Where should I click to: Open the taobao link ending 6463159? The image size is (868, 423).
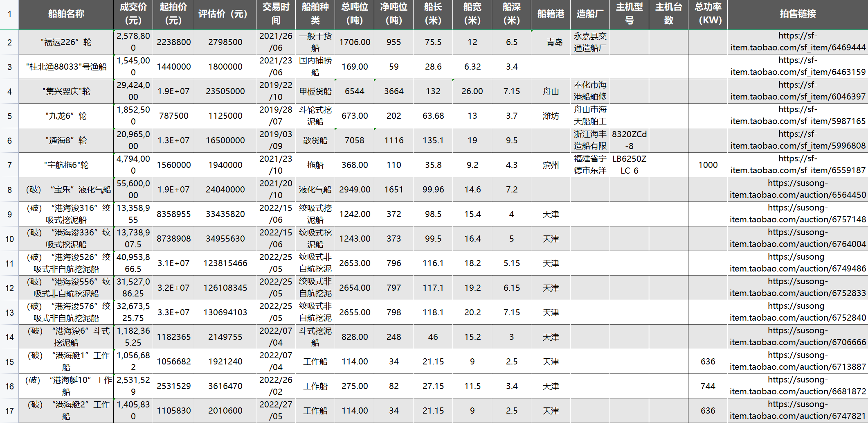point(798,66)
